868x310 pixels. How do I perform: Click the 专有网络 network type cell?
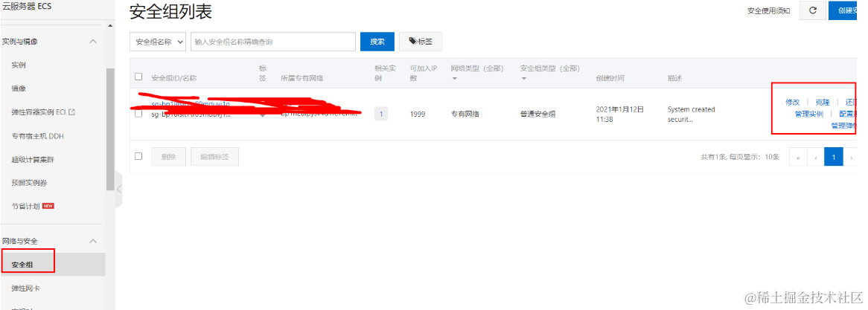465,114
